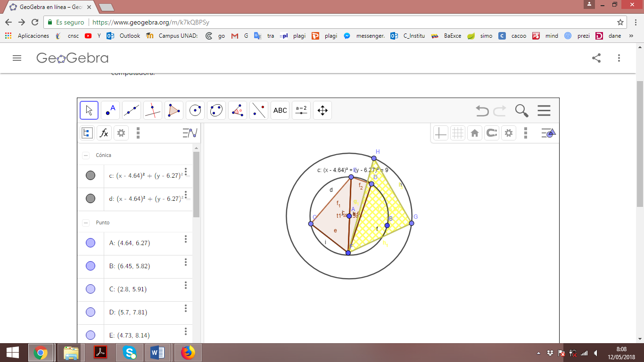Collapse the Cónica section
Screen dimensions: 644x362
85,155
